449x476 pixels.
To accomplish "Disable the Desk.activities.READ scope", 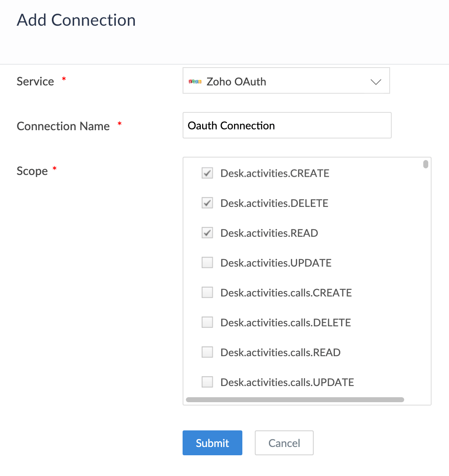I will (x=207, y=233).
